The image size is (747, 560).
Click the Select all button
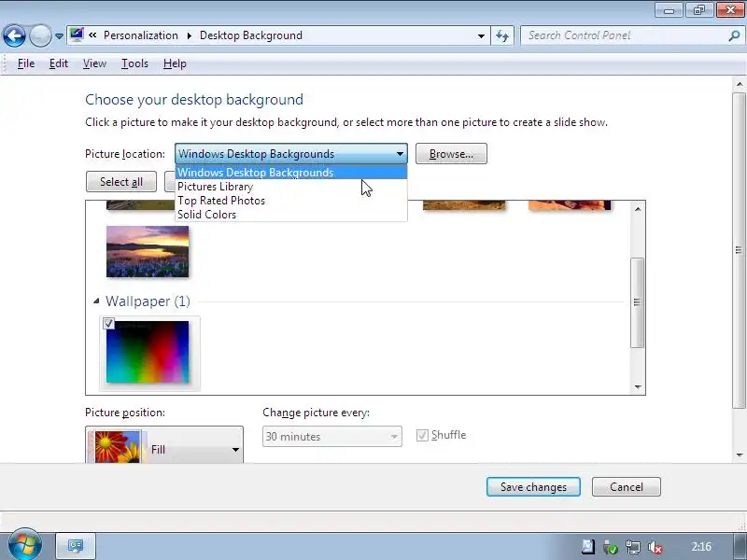121,182
